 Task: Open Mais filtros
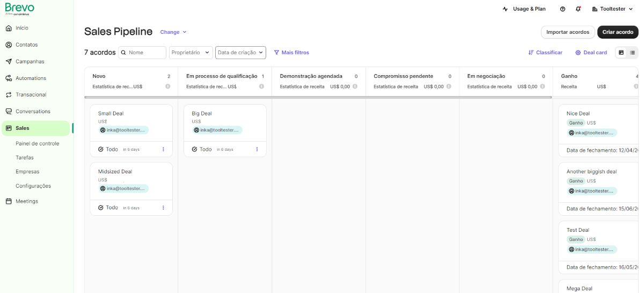click(291, 53)
